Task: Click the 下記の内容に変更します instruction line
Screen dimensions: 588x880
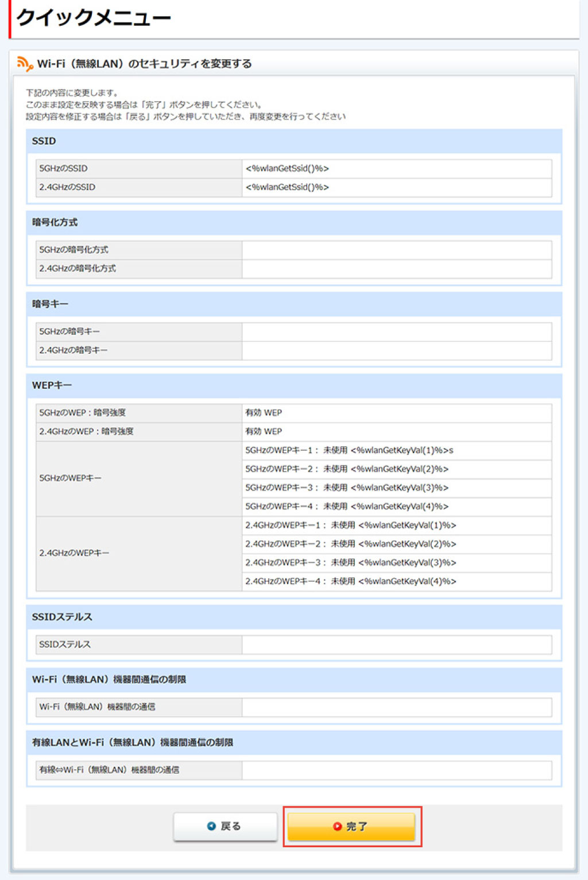Action: coord(72,92)
